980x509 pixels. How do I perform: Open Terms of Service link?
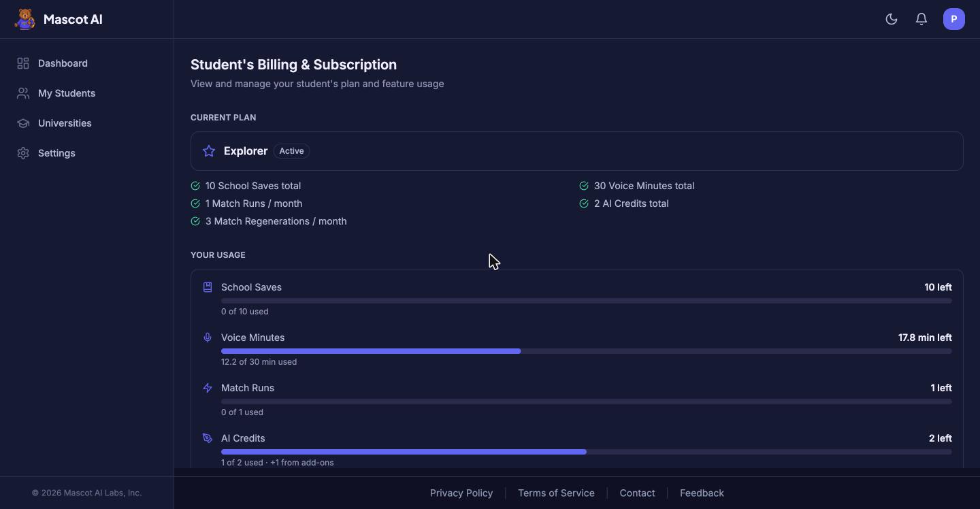pyautogui.click(x=556, y=493)
